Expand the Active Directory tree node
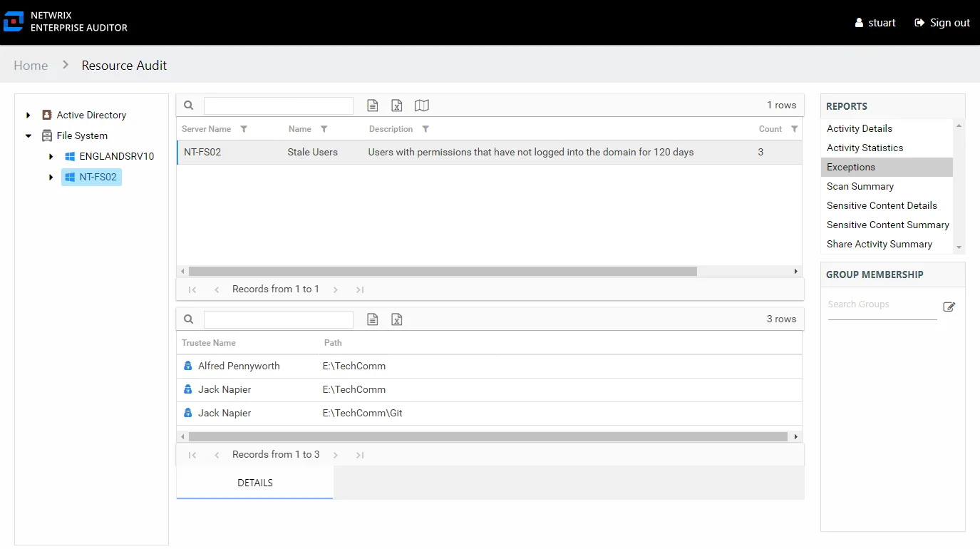Screen dimensions: 980x549 (x=29, y=115)
